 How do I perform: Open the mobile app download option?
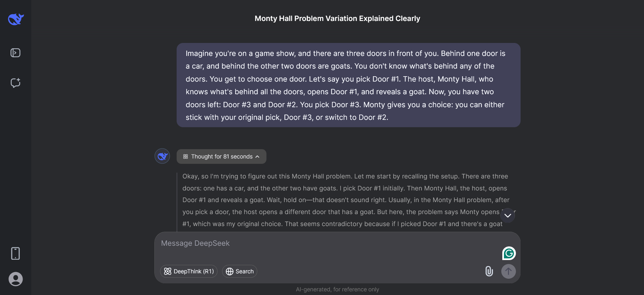point(15,253)
